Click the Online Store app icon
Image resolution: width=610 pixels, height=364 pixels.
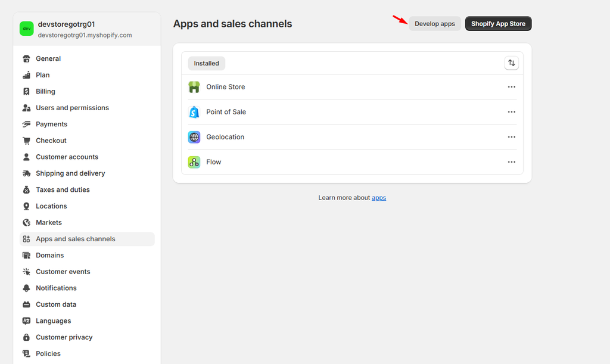tap(194, 87)
